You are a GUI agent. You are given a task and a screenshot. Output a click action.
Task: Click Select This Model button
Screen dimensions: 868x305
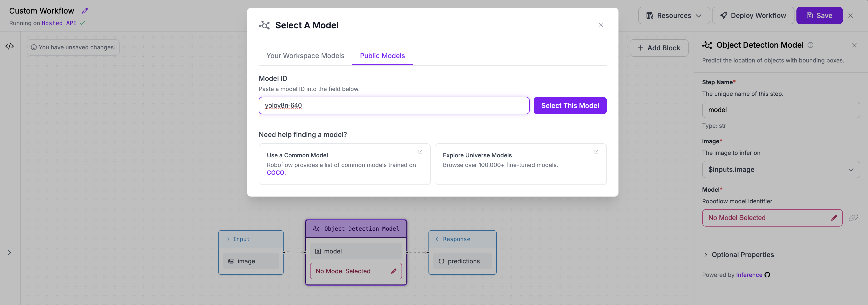(570, 106)
